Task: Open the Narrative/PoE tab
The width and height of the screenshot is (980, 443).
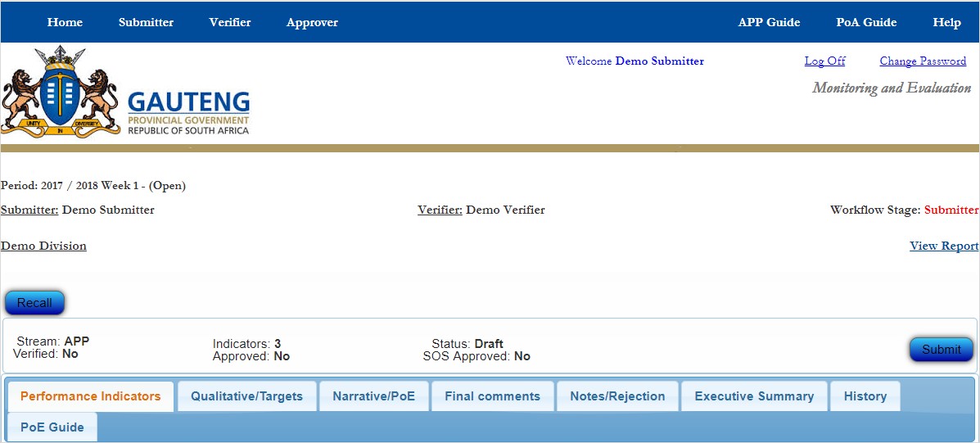Action: coord(373,396)
